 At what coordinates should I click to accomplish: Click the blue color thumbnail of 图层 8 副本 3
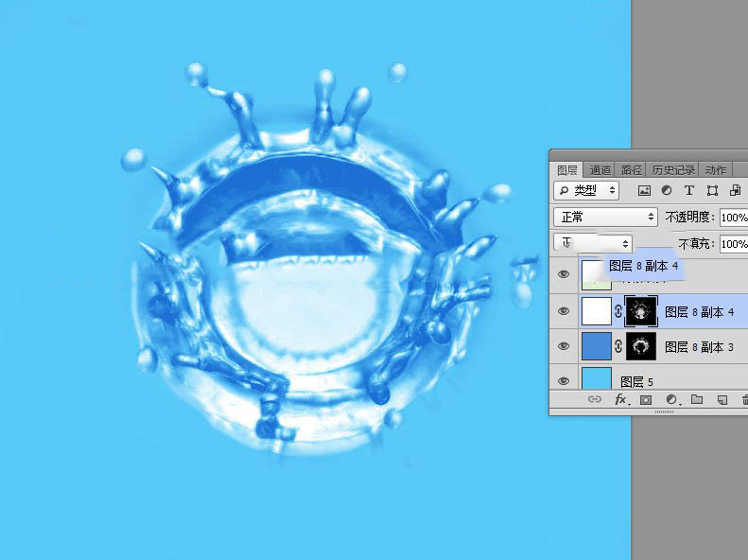coord(596,346)
